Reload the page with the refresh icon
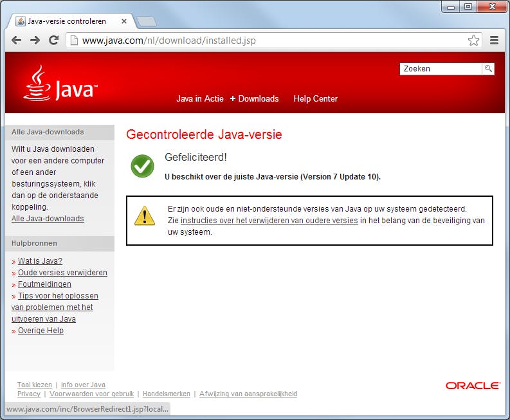 53,40
